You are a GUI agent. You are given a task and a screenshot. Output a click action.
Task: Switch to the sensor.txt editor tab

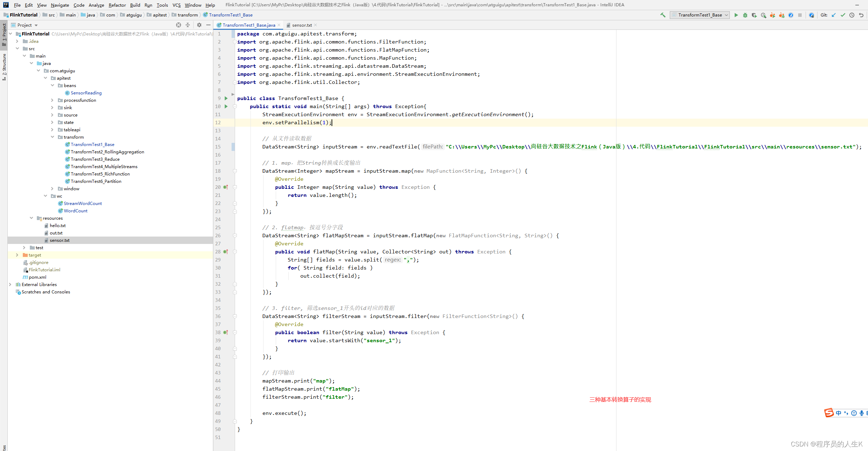(301, 25)
